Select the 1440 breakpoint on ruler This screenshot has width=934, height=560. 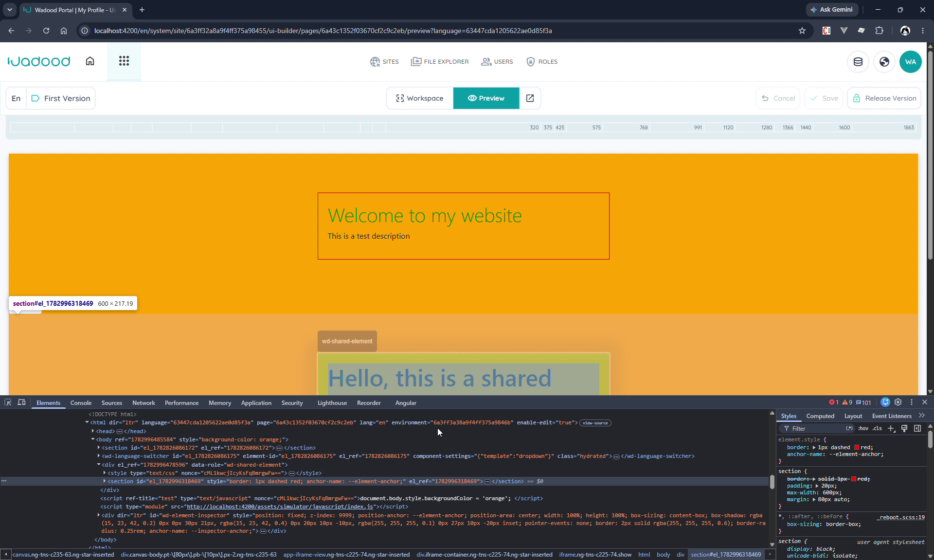click(806, 127)
